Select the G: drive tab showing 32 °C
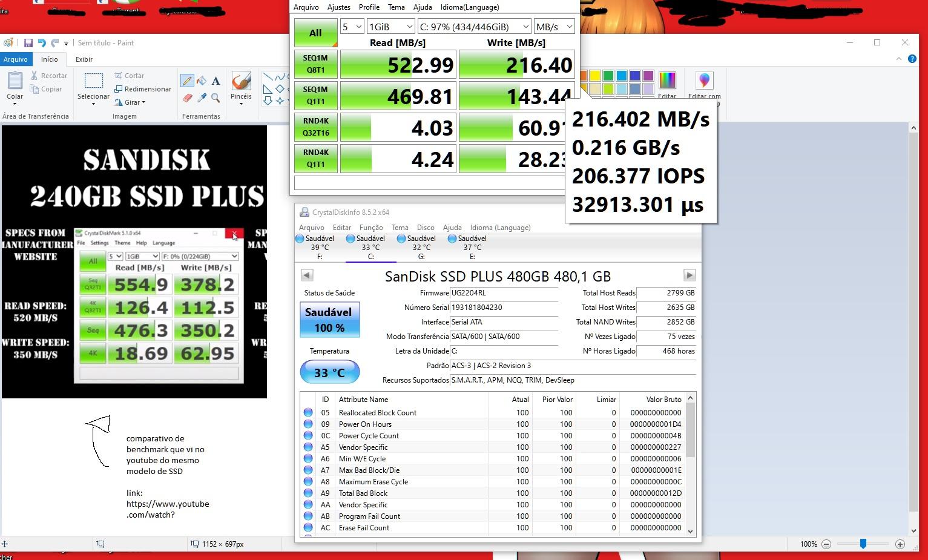 [421, 247]
